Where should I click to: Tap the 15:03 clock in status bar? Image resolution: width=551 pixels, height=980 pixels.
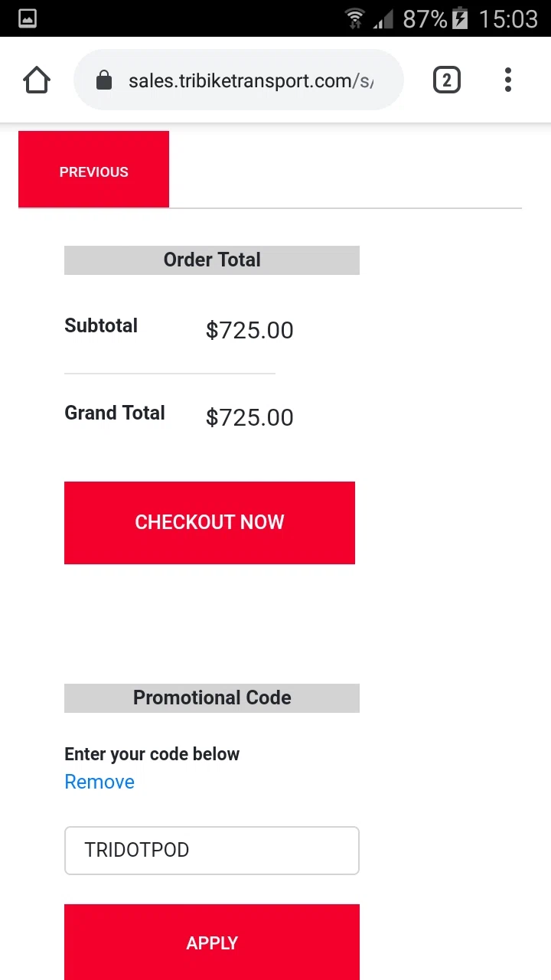pyautogui.click(x=508, y=18)
